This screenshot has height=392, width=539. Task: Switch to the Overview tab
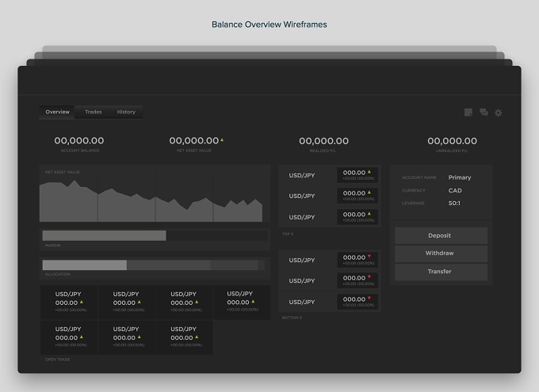pyautogui.click(x=57, y=112)
